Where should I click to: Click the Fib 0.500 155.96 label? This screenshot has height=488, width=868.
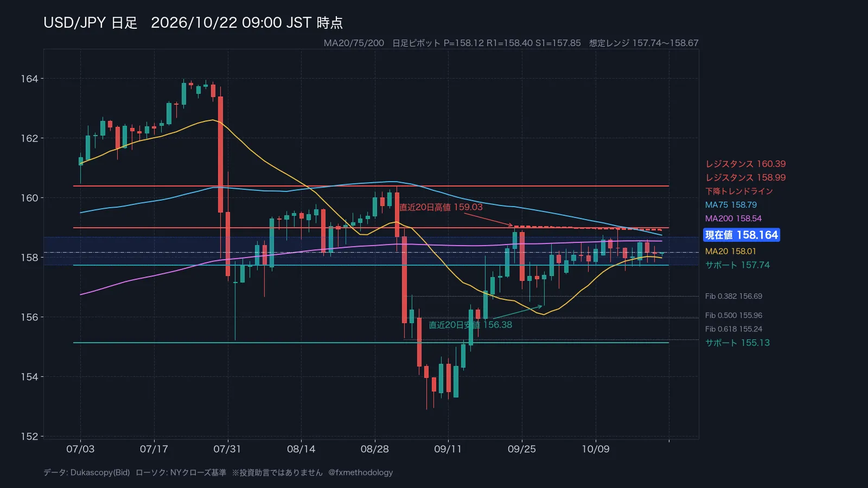point(733,315)
